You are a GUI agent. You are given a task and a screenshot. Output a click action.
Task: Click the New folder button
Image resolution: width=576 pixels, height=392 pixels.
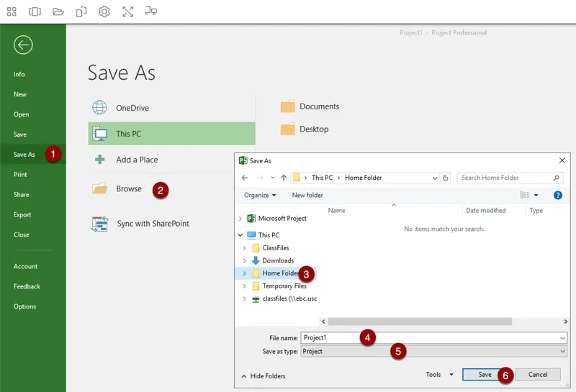(307, 195)
